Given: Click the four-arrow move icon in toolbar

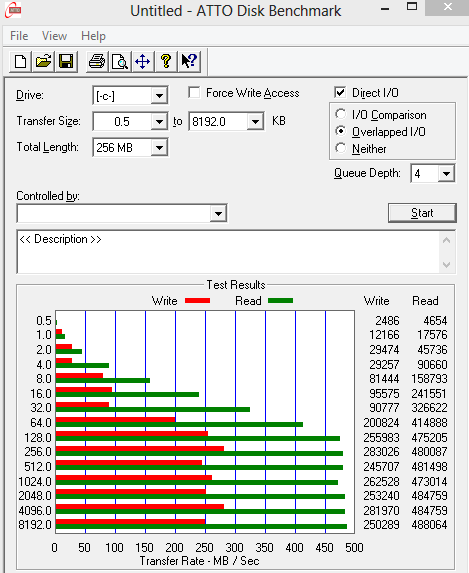Looking at the screenshot, I should (x=143, y=61).
